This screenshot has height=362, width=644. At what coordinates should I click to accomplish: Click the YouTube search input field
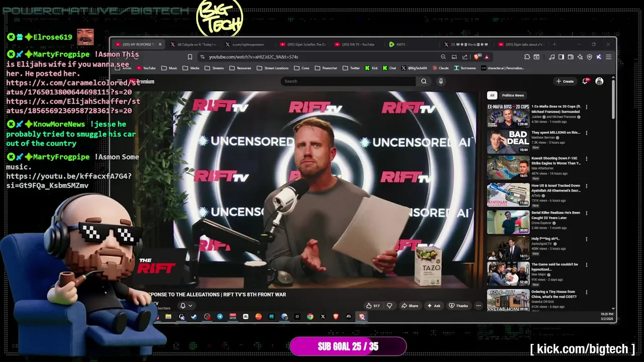click(x=349, y=81)
